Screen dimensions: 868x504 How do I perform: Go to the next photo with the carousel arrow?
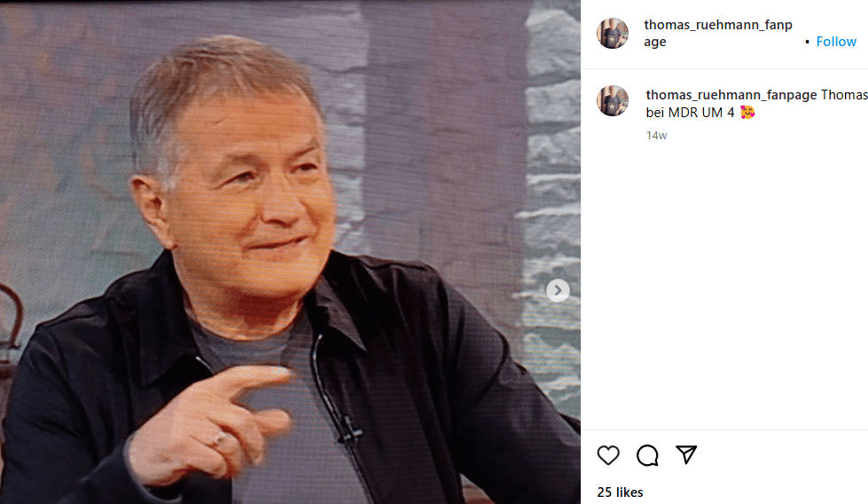[558, 290]
